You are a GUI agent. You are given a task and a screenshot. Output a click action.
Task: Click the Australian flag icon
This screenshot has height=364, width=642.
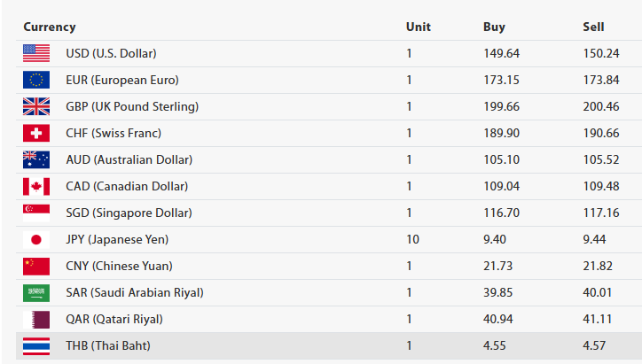point(36,159)
